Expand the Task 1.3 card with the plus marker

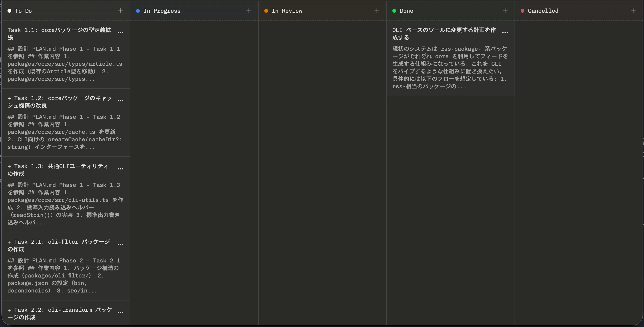pos(10,166)
